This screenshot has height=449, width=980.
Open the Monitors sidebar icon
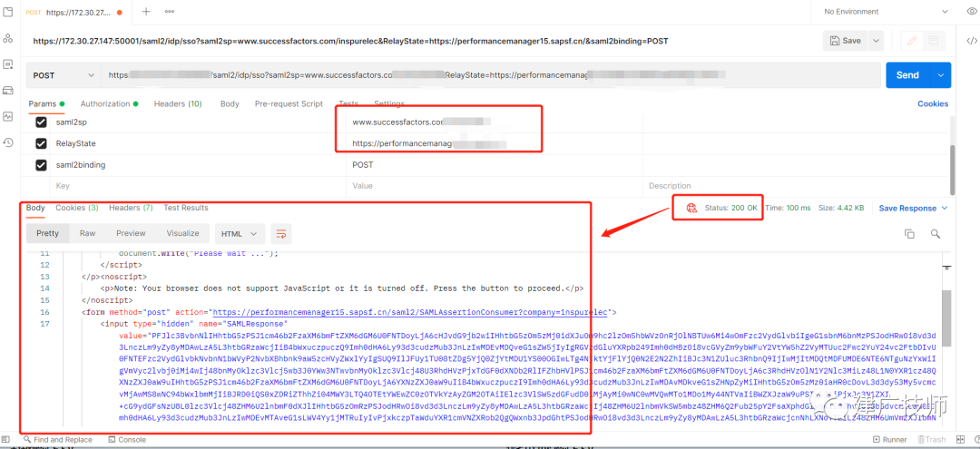click(8, 116)
